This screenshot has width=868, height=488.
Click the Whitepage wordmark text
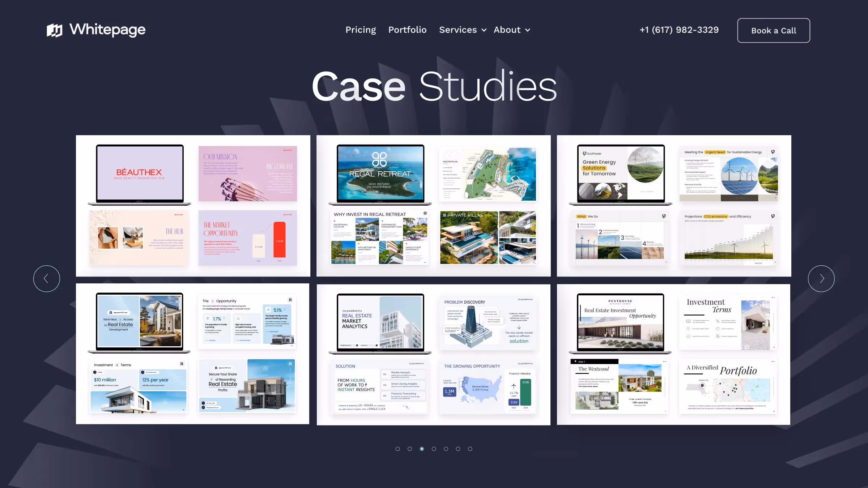pos(107,30)
